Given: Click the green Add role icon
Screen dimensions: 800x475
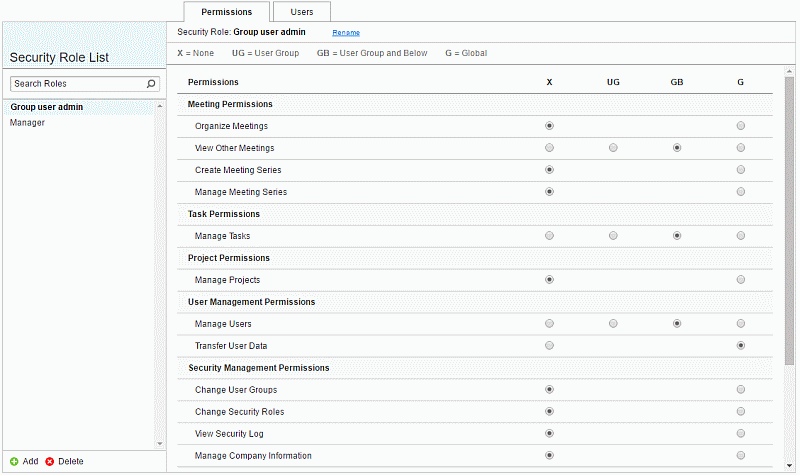Looking at the screenshot, I should [x=14, y=461].
